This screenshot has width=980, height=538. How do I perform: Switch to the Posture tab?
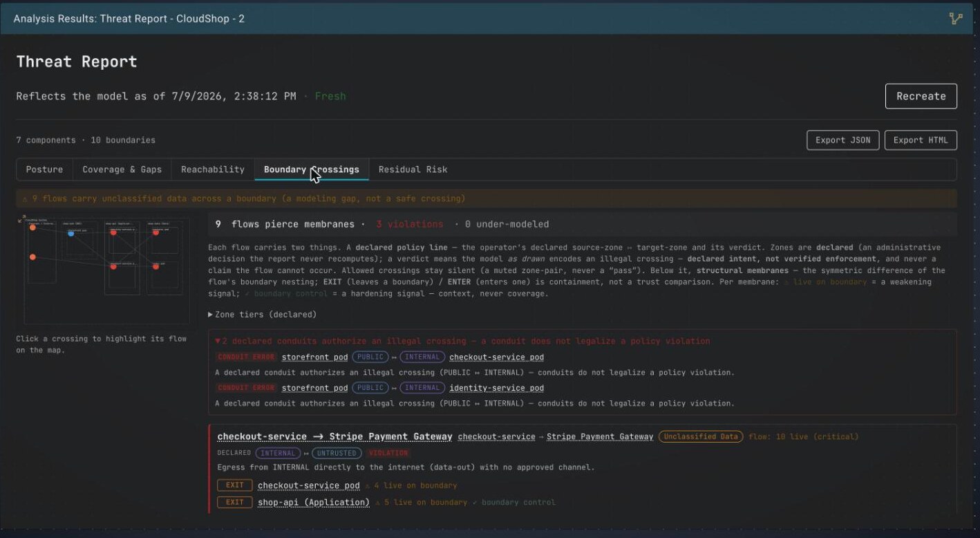[x=44, y=169]
